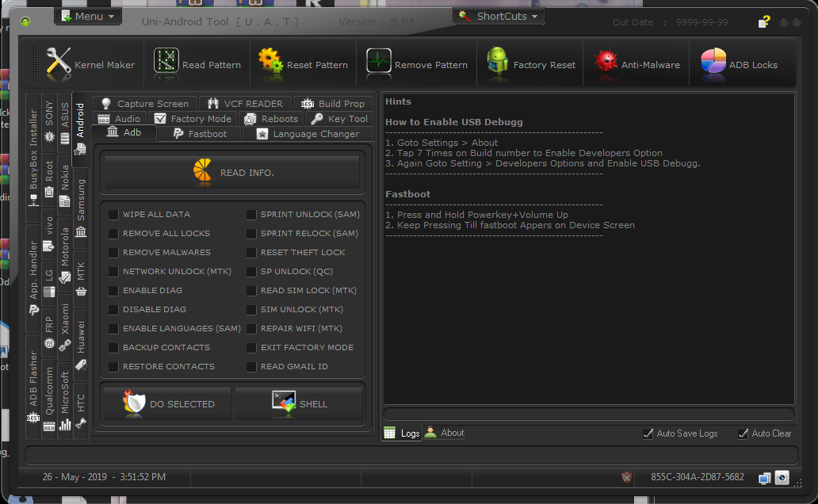Viewport: 818px width, 504px height.
Task: Open the MTK side tab
Action: (x=81, y=279)
